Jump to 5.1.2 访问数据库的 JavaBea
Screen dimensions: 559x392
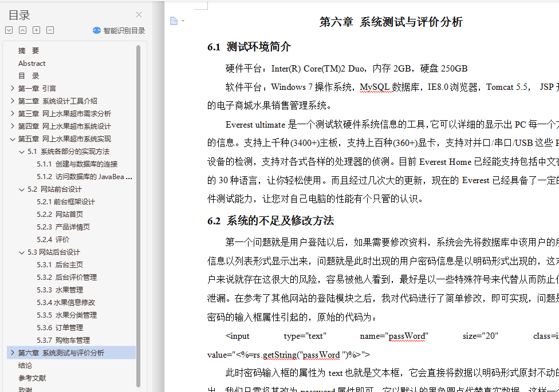coord(84,177)
